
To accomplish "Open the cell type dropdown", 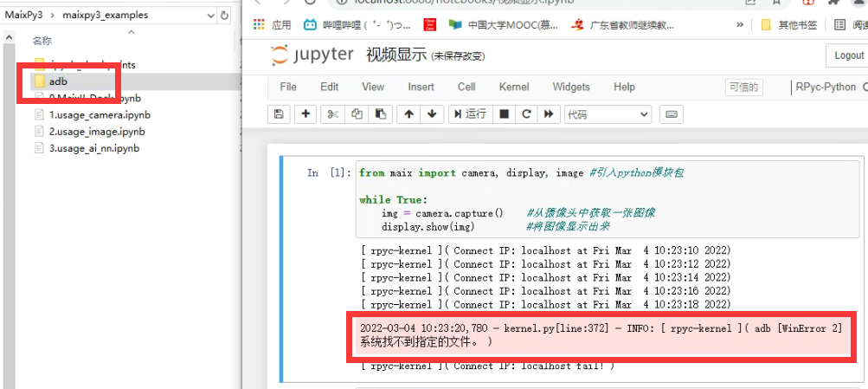I will 608,114.
